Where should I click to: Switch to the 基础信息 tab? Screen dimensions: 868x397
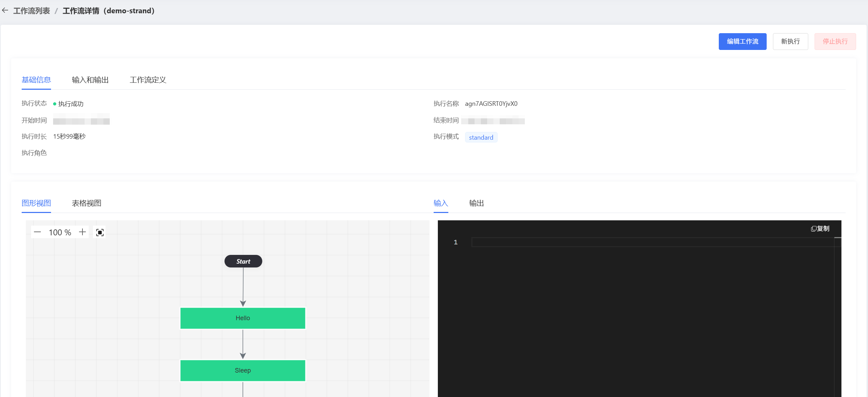36,80
